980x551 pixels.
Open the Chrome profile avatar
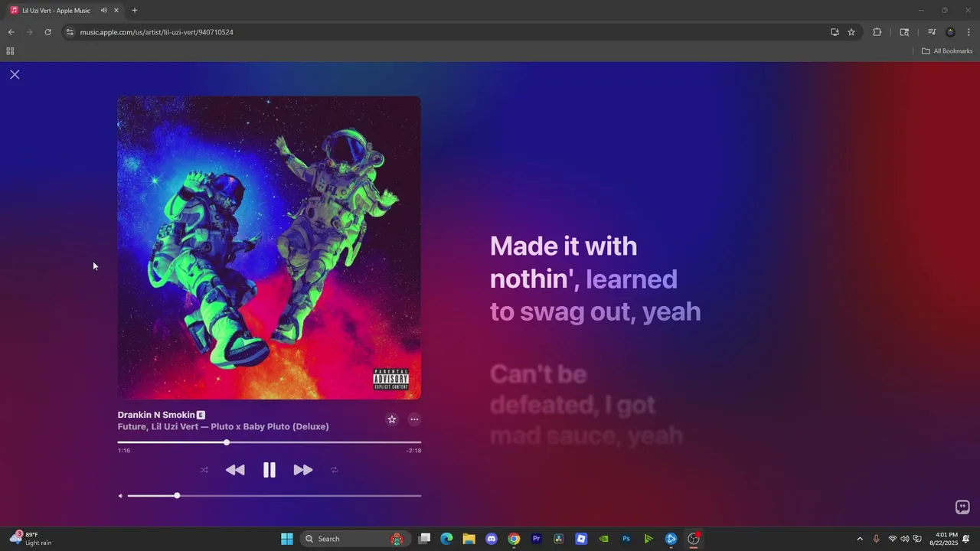pyautogui.click(x=950, y=32)
